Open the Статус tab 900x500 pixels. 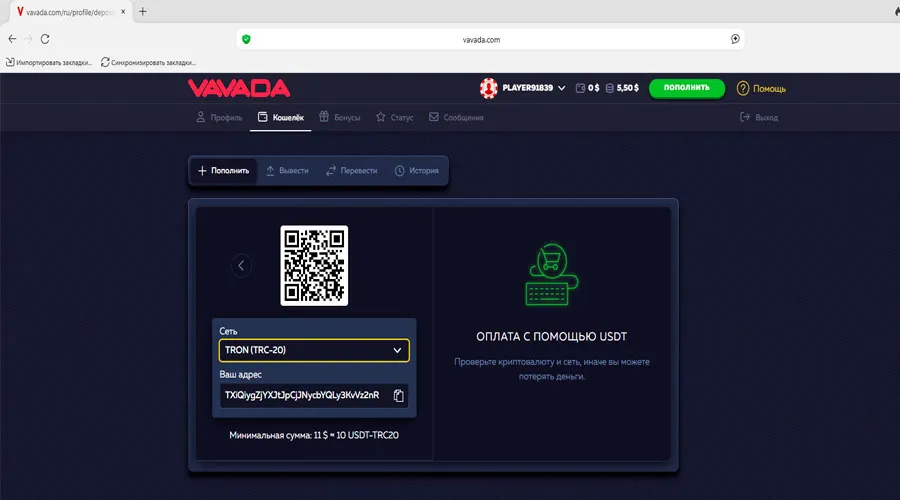(394, 117)
